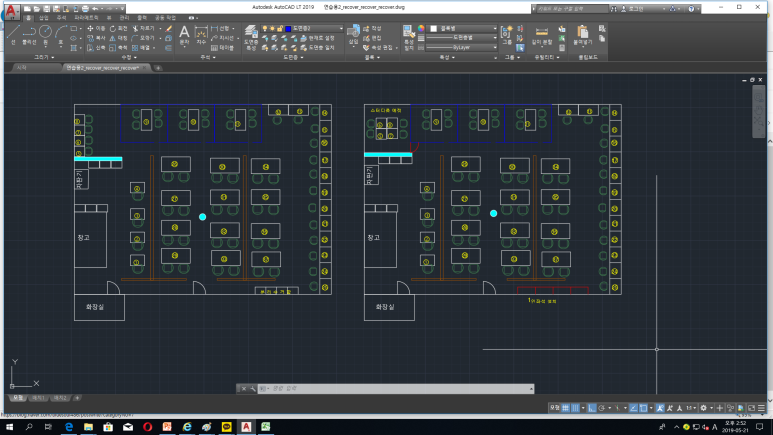
Task: Switch to the 배치1 layout tab
Action: pos(38,398)
